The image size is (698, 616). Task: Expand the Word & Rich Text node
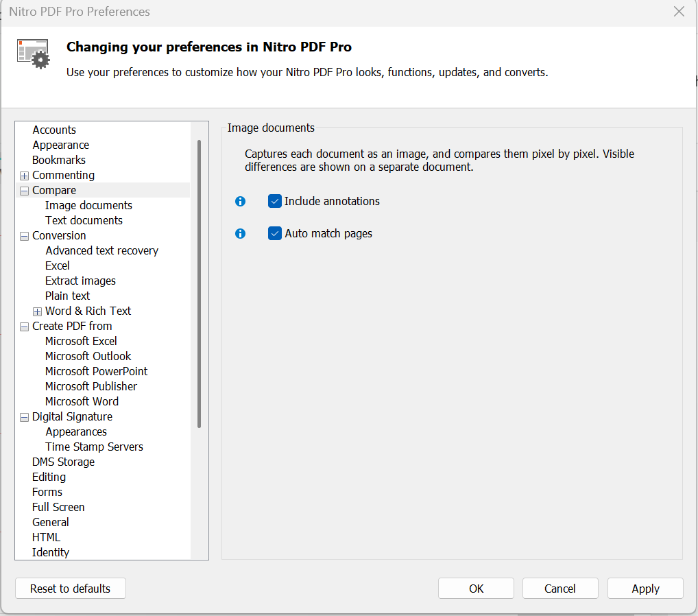pyautogui.click(x=38, y=311)
